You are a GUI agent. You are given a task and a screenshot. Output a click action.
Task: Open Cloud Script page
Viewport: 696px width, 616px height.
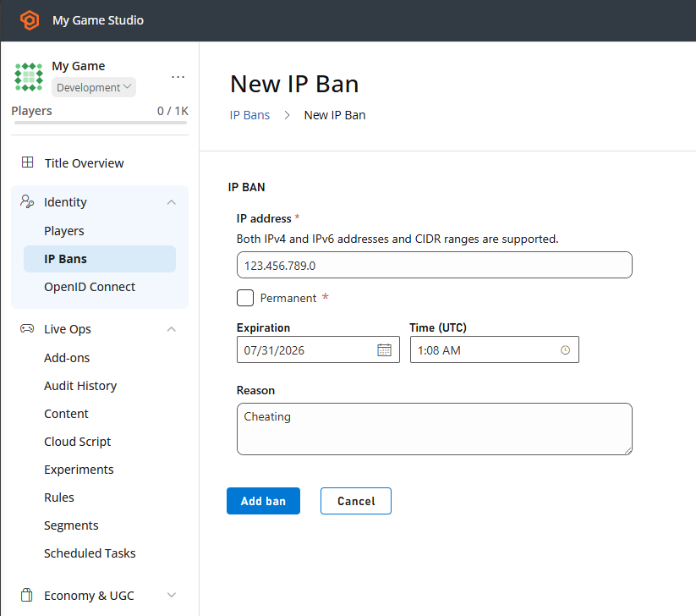tap(77, 442)
